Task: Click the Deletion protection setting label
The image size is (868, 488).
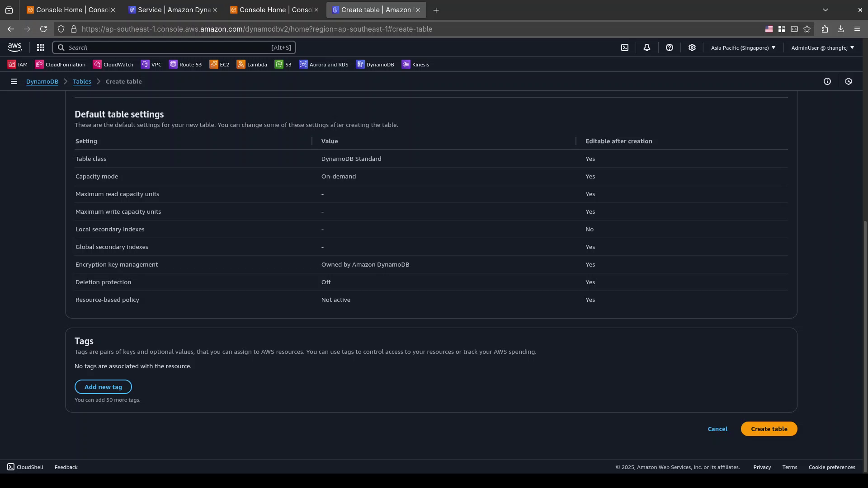Action: click(103, 282)
